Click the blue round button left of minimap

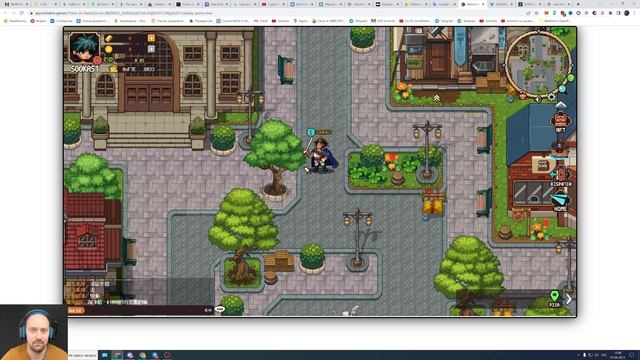point(510,98)
